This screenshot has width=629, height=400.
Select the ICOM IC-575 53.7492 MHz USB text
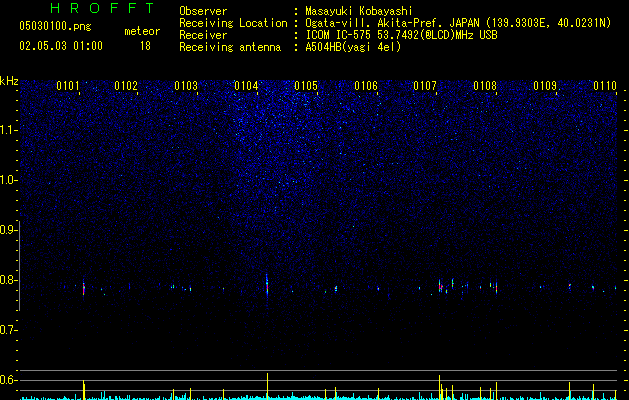401,35
